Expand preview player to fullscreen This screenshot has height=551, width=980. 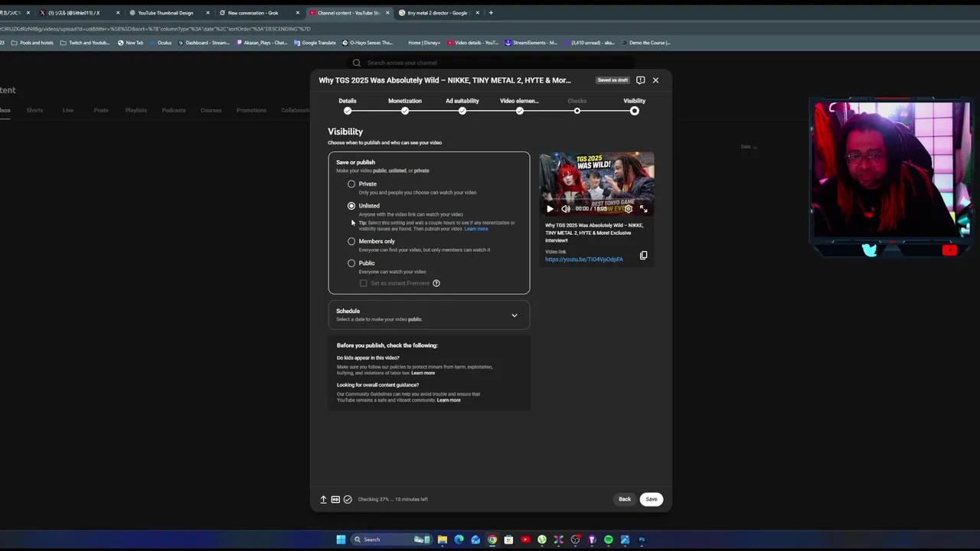tap(644, 208)
